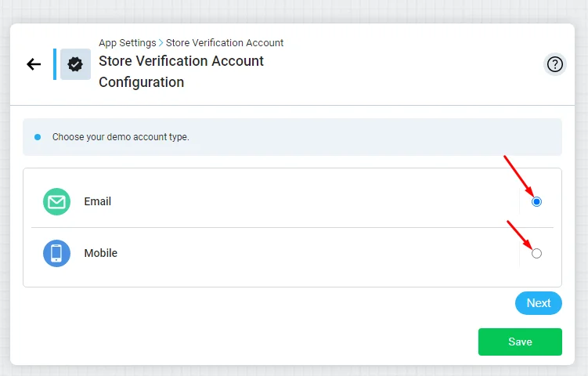Click the blue Mobile phone icon

click(x=56, y=253)
